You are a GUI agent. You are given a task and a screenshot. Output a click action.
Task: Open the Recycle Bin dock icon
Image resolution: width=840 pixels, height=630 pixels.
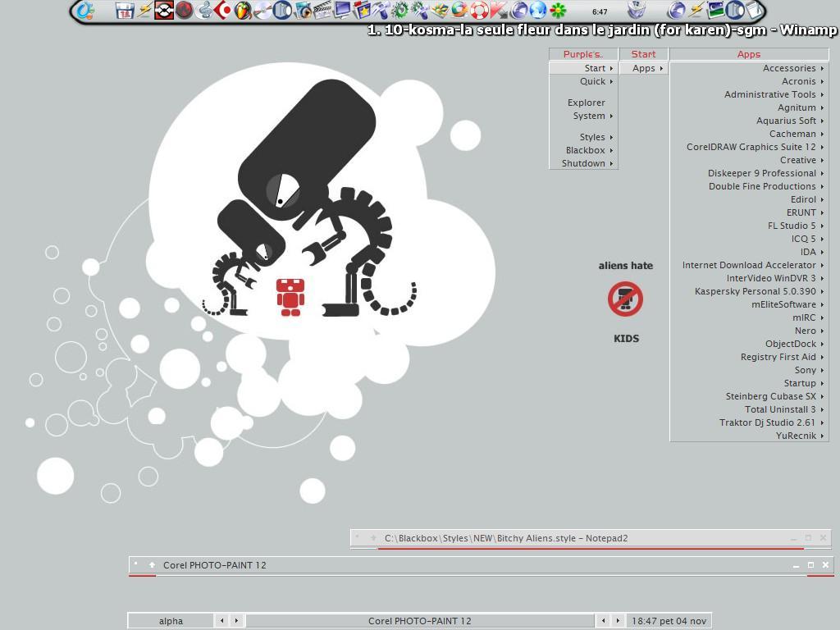[637, 10]
